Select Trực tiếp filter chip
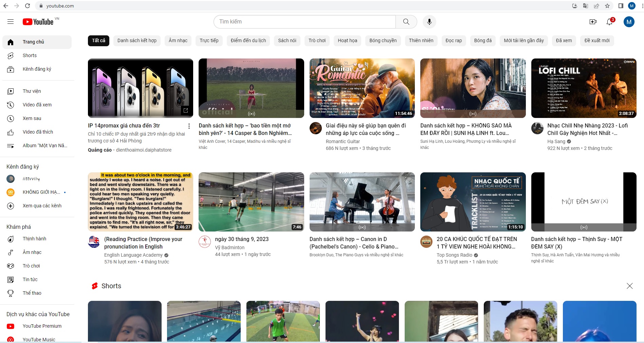 [x=209, y=40]
